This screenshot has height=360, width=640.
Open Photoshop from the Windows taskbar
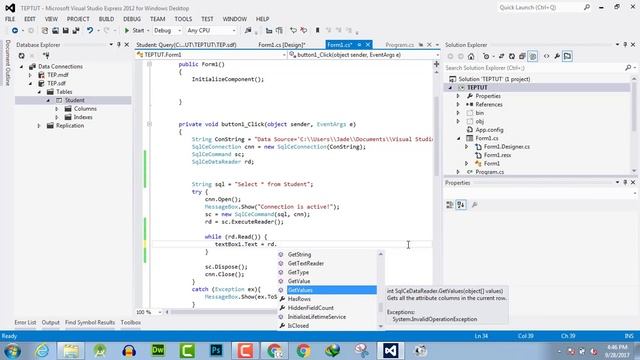[x=216, y=351]
